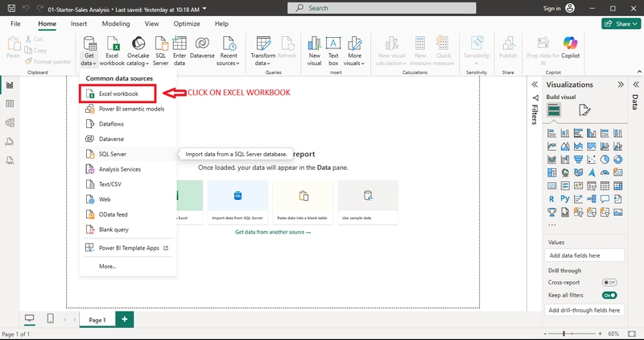Viewport: 644px width, 340px height.
Task: Select Build visual fields icon
Action: tap(554, 110)
